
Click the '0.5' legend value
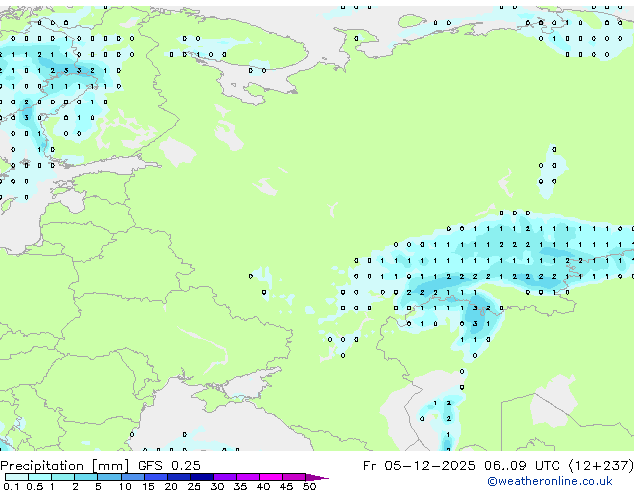tap(35, 486)
